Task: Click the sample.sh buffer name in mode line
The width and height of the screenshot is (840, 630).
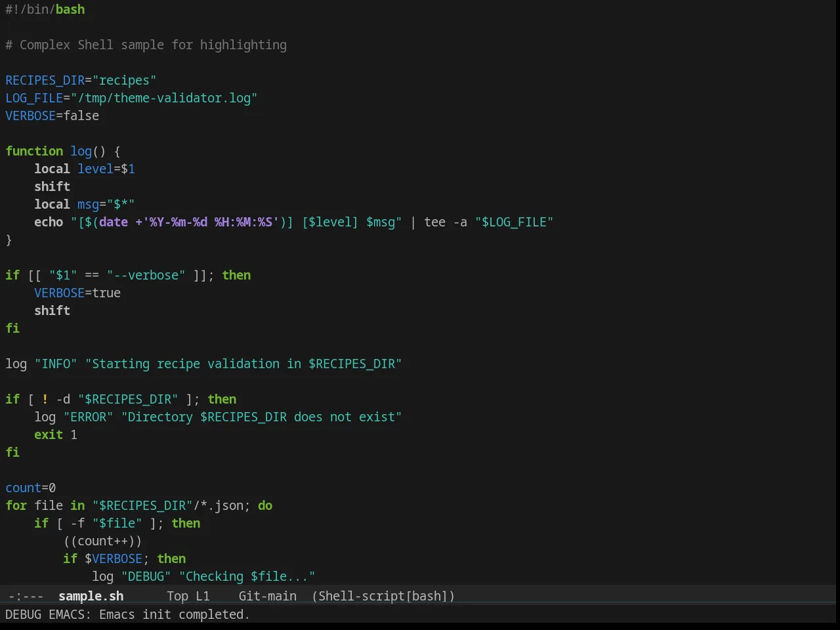Action: click(x=91, y=596)
